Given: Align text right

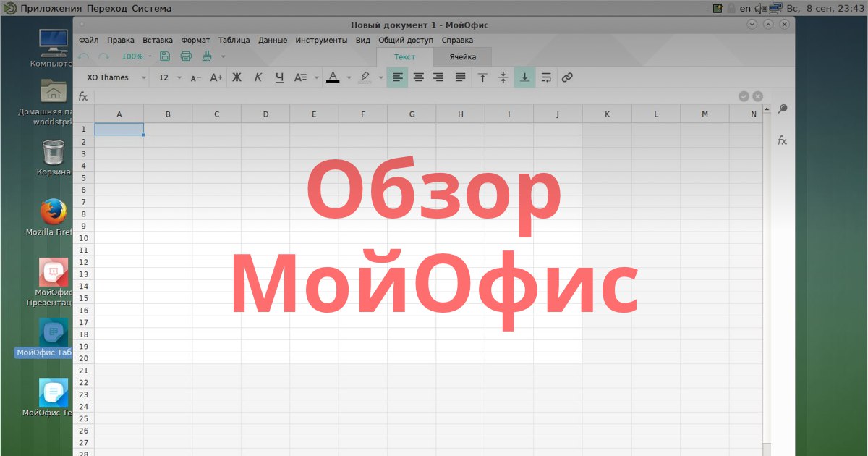Looking at the screenshot, I should (438, 77).
